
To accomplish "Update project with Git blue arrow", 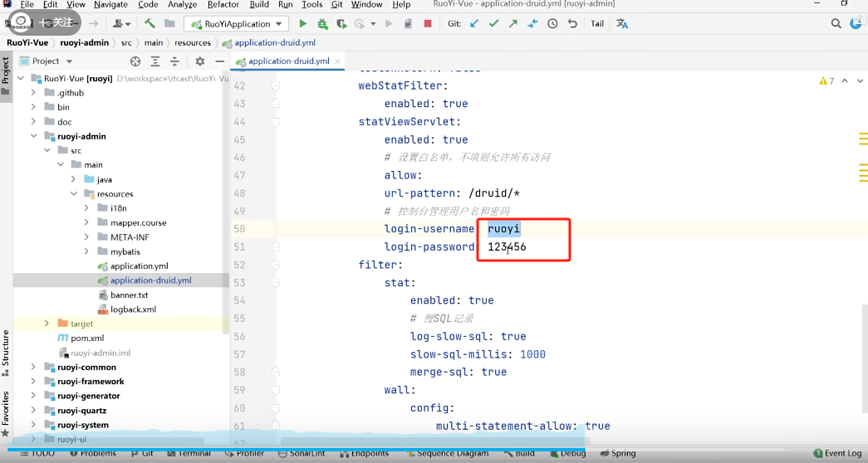I will 474,24.
